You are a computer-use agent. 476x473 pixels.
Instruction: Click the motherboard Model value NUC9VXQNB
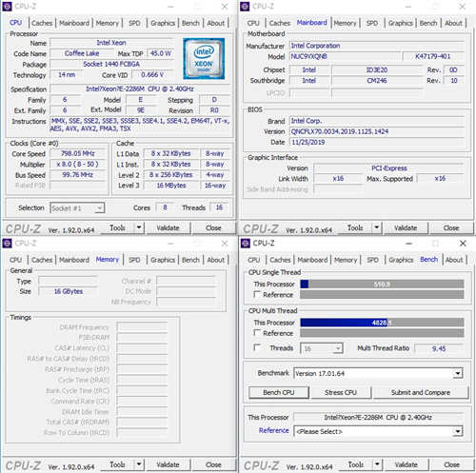346,56
